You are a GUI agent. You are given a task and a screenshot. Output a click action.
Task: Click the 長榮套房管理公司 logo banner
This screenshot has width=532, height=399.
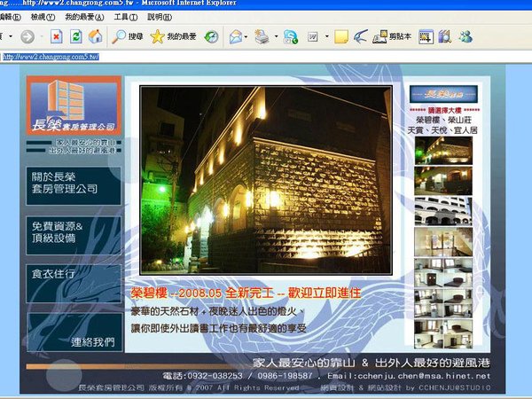tap(74, 106)
